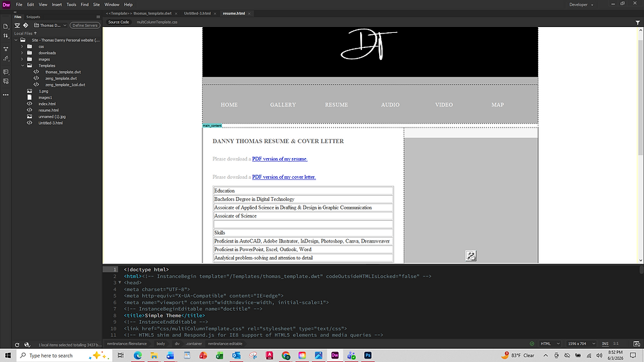Open the HTML language dropdown in status bar
Screen dimensions: 644x362
[x=550, y=344]
